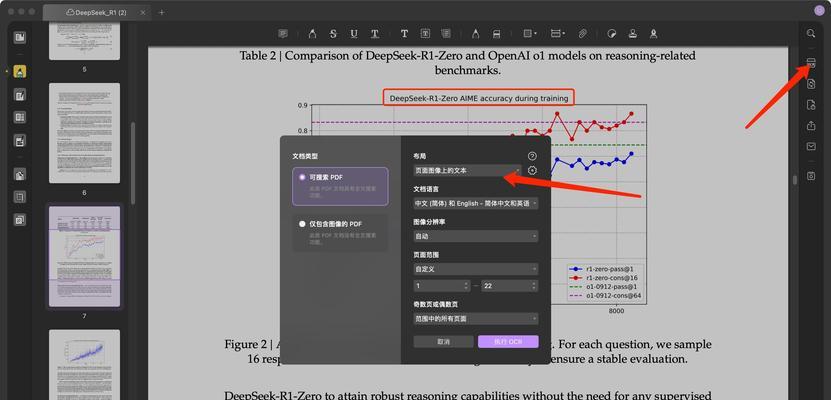Viewport: 831px width, 400px height.
Task: Add an attachment with the paperclip tool
Action: click(582, 34)
